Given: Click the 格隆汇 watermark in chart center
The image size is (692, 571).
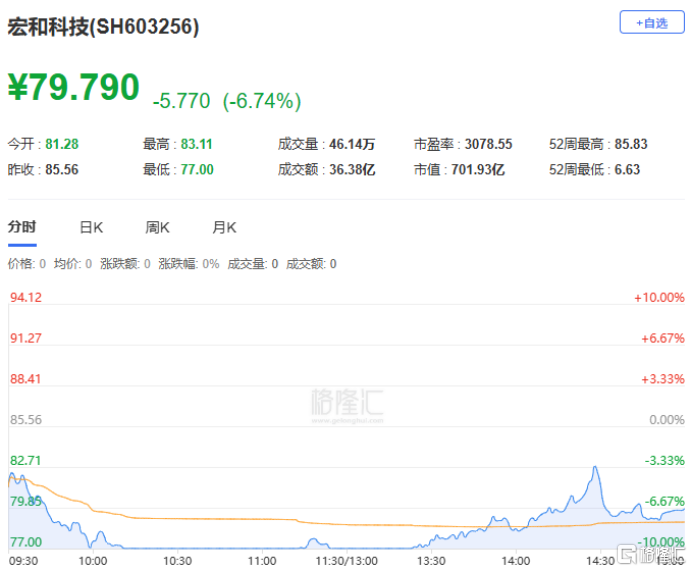Looking at the screenshot, I should tap(347, 406).
